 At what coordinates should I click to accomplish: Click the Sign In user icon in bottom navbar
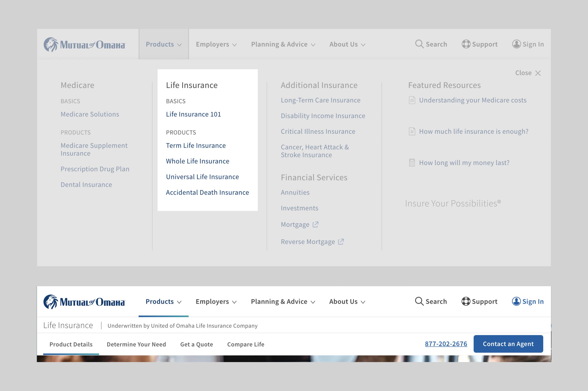pyautogui.click(x=516, y=301)
